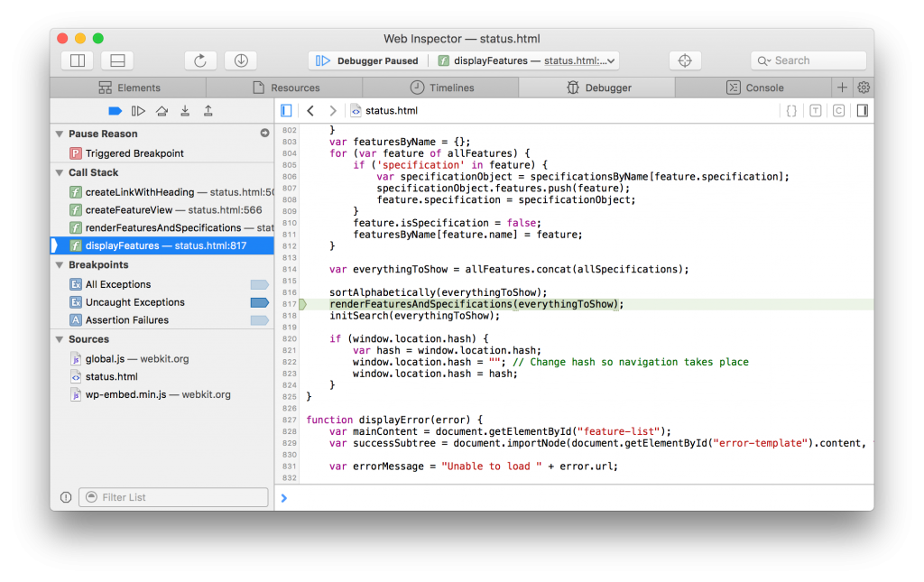Disable the Uncaught Exceptions breakpoint
The width and height of the screenshot is (924, 582).
coord(260,302)
